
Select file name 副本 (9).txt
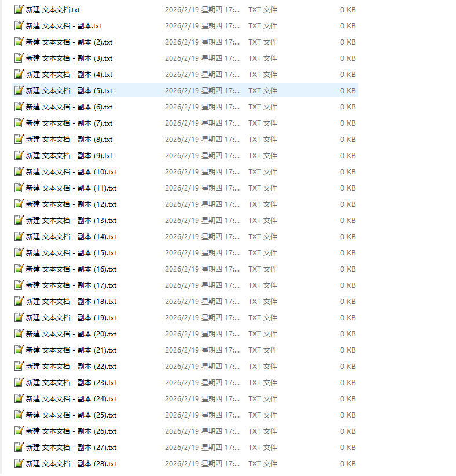coord(69,156)
